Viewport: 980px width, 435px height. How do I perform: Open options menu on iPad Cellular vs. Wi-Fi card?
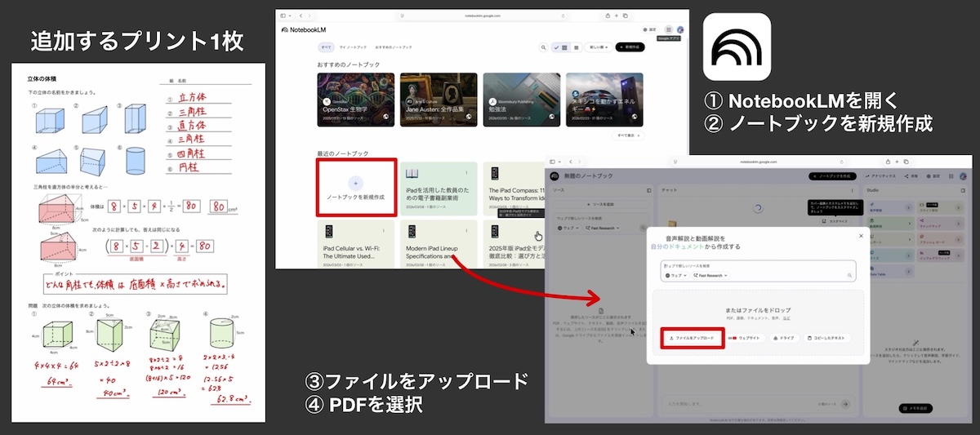[384, 231]
